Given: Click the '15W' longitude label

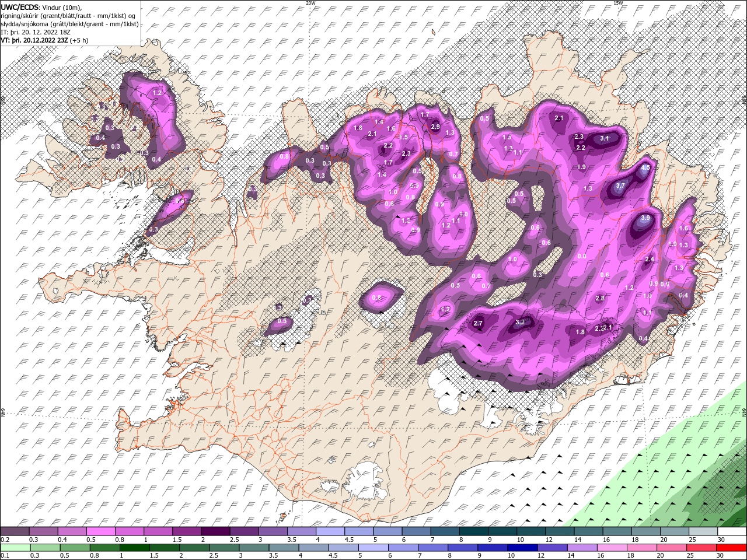Looking at the screenshot, I should (618, 3).
